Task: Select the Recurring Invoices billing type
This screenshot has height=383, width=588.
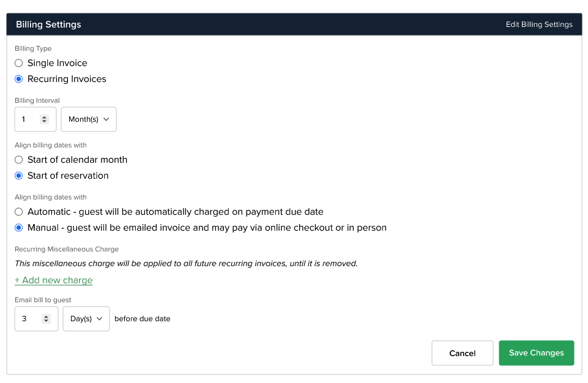Action: [x=18, y=78]
